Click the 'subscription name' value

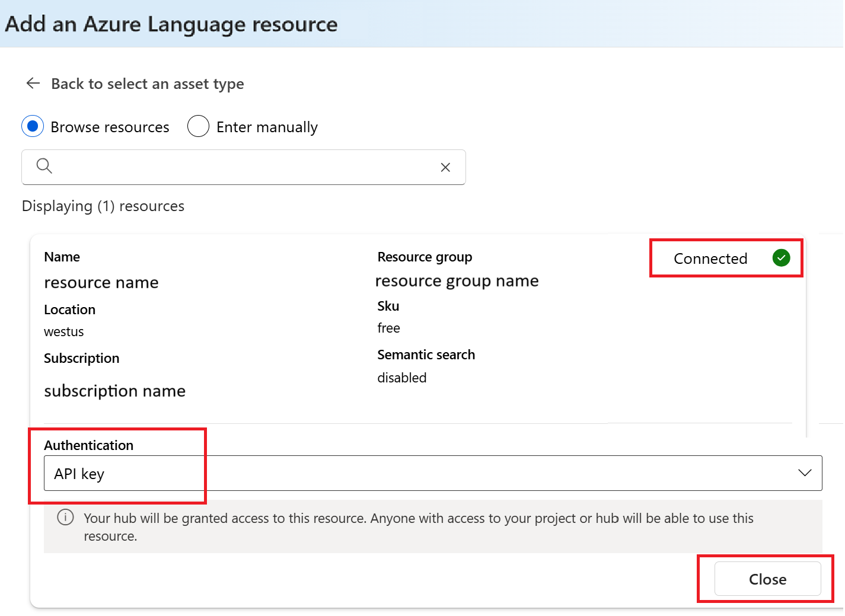[115, 391]
